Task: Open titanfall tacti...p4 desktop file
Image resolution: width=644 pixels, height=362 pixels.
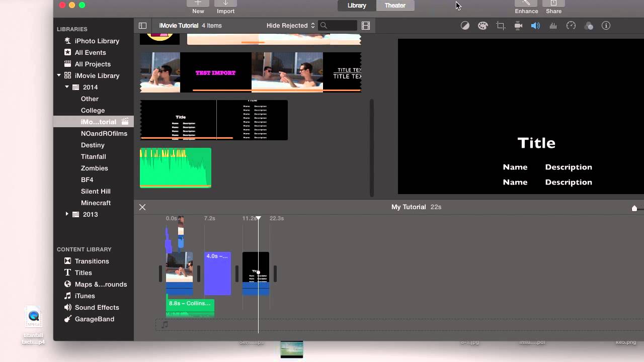Action: point(34,326)
